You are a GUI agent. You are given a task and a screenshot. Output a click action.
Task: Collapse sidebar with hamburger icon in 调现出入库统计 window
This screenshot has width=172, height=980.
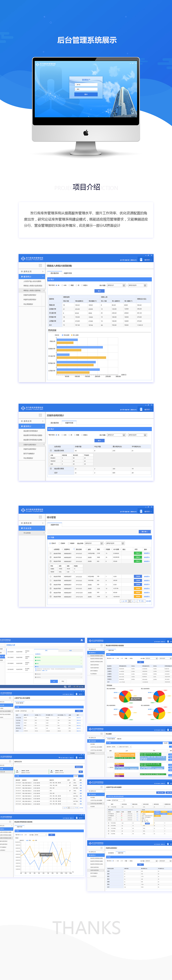coord(40,266)
